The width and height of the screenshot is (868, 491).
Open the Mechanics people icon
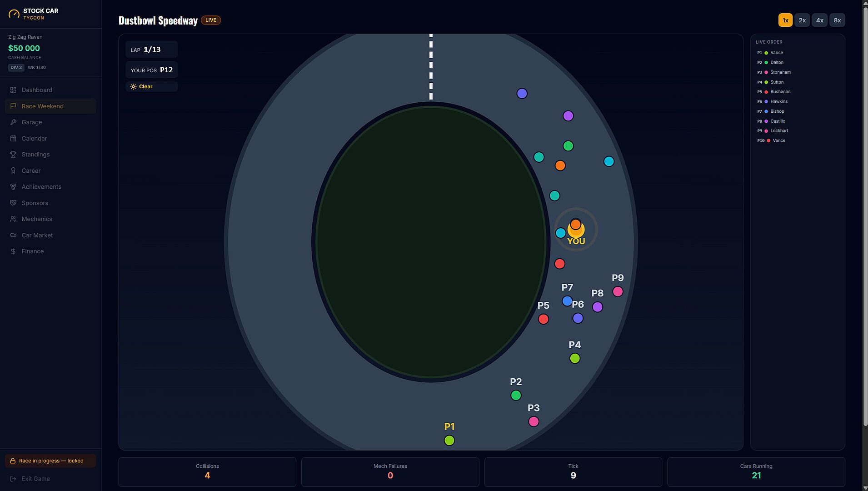pos(13,219)
